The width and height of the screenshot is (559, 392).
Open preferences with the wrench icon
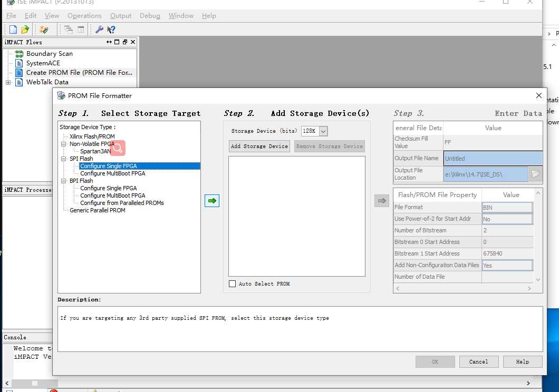coord(100,30)
